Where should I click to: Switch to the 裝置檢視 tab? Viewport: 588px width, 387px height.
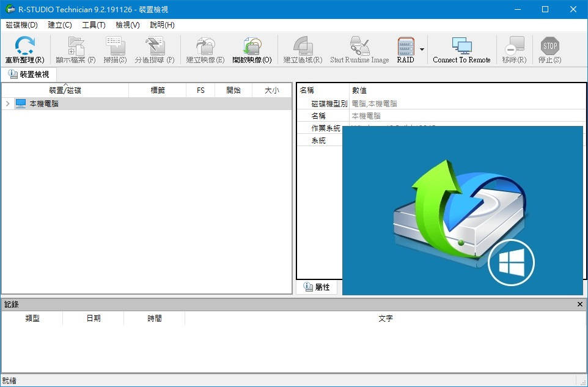click(x=29, y=74)
